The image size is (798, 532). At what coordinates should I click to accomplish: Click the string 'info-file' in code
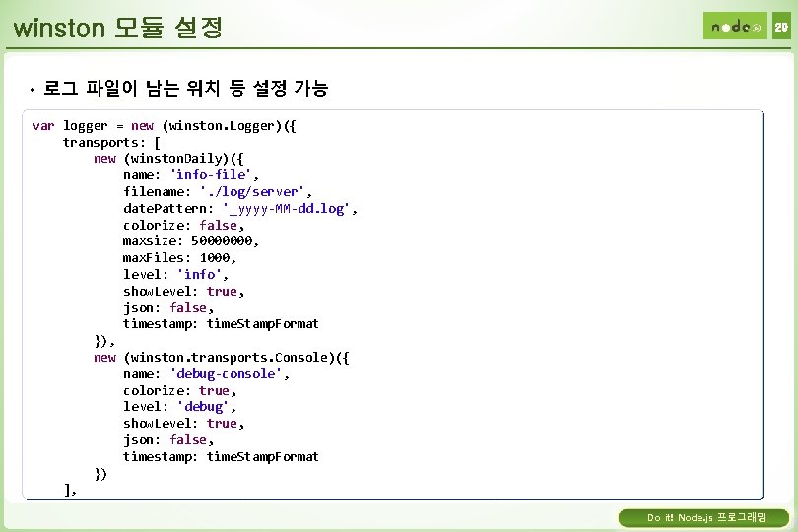tap(211, 175)
